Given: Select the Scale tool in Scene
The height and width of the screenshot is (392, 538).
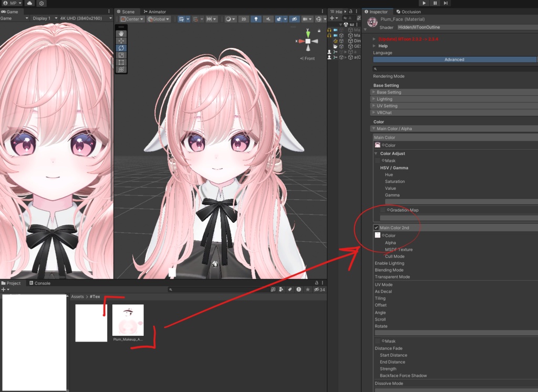Looking at the screenshot, I should click(121, 55).
